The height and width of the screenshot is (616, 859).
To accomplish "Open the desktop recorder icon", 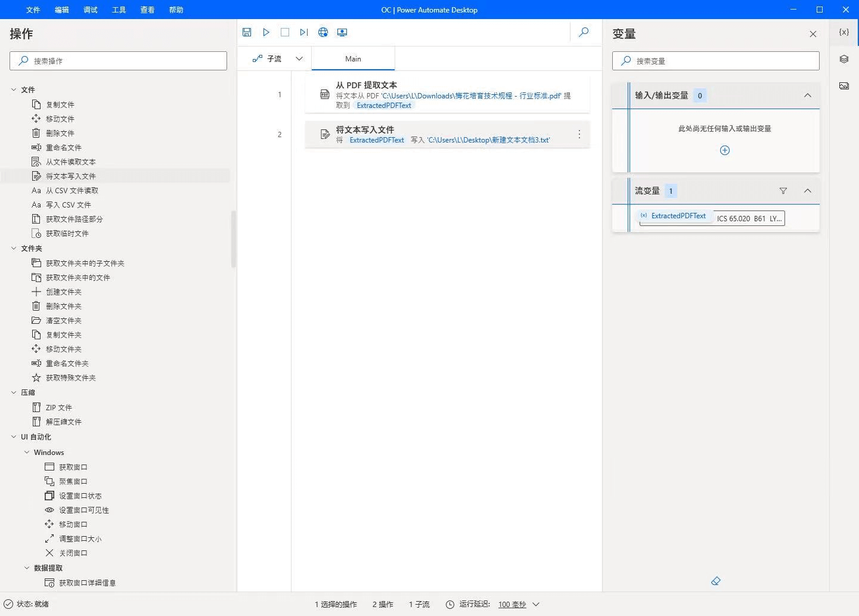I will [x=342, y=32].
